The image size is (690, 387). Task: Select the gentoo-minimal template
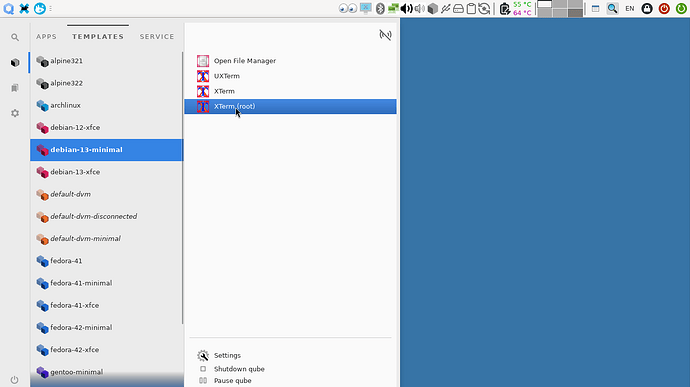coord(106,372)
